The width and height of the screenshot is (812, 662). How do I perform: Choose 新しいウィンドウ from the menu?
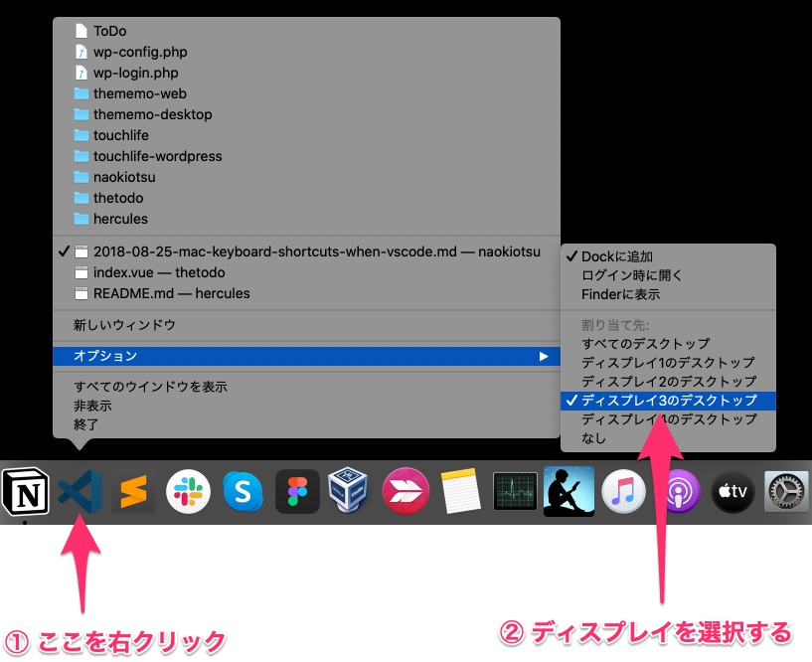pos(124,324)
